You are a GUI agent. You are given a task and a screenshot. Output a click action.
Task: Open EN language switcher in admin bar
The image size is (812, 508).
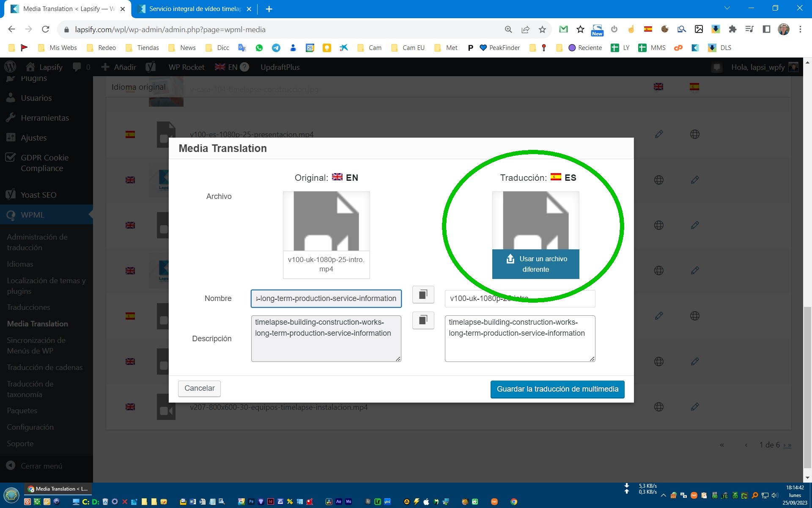pos(231,67)
